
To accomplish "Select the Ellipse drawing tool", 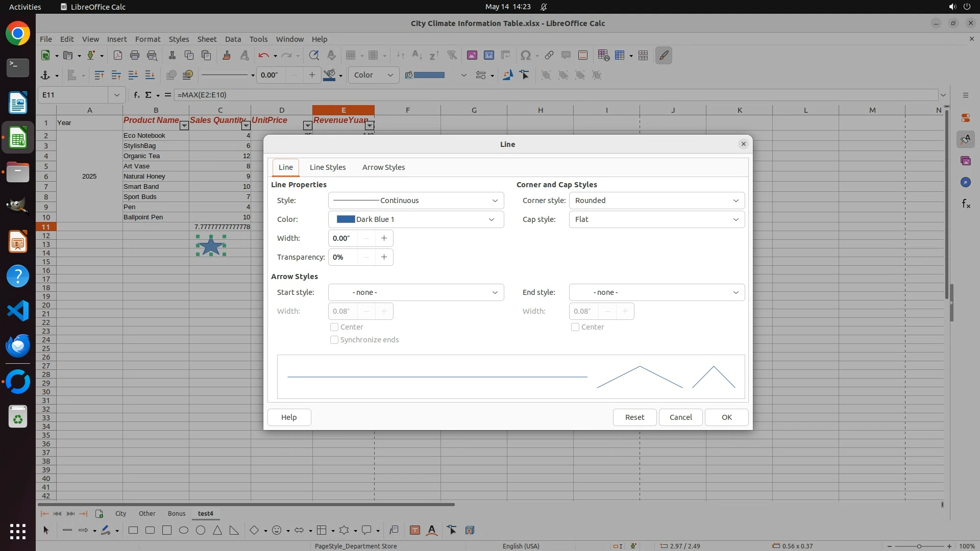I will (x=184, y=531).
